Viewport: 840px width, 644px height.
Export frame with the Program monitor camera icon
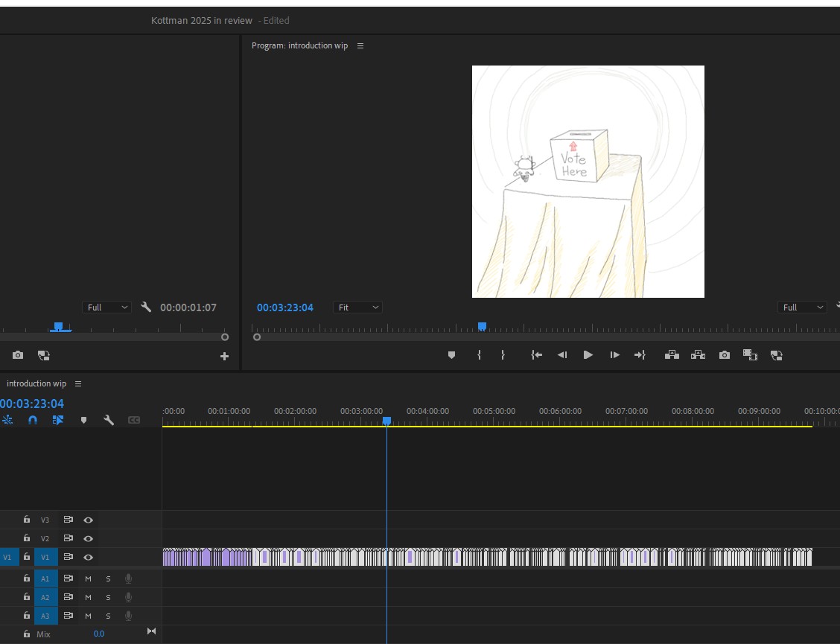pyautogui.click(x=724, y=355)
